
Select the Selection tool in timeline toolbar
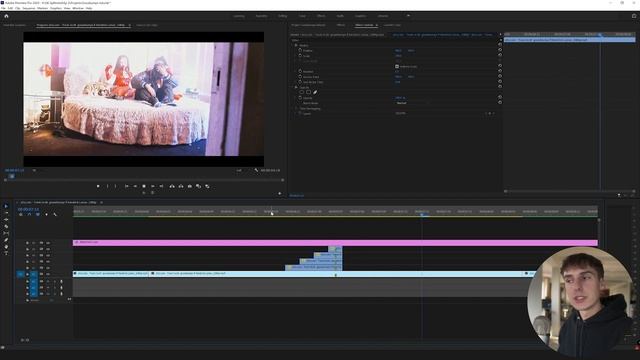pos(6,206)
